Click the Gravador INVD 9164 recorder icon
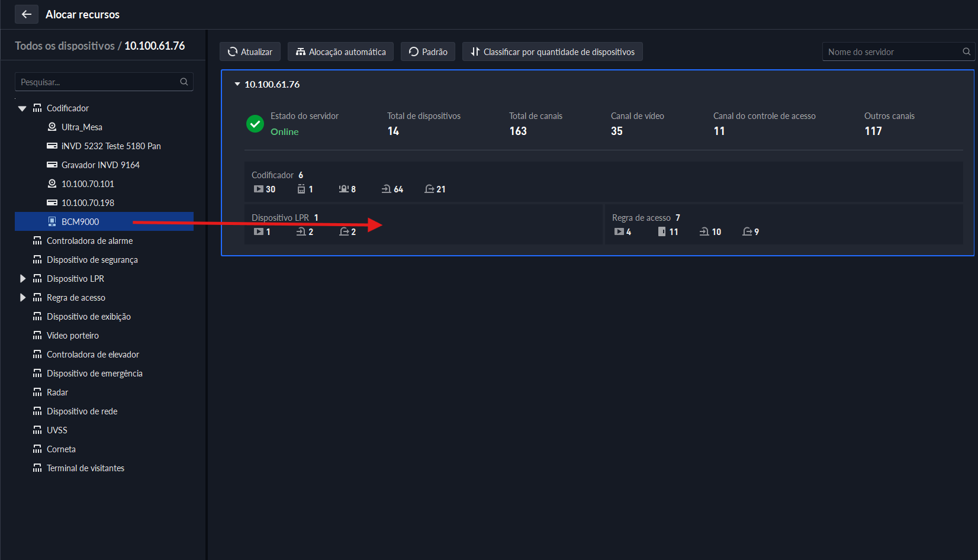This screenshot has height=560, width=978. pos(52,165)
